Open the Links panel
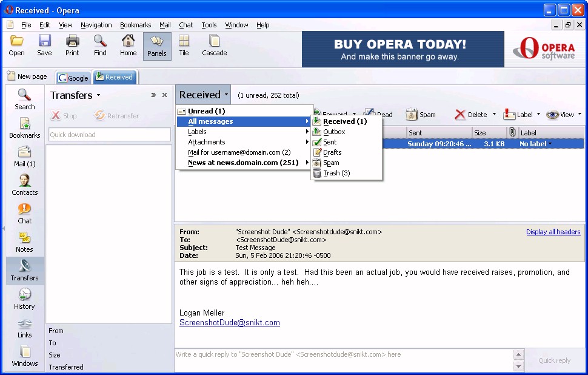The width and height of the screenshot is (588, 375). pyautogui.click(x=25, y=328)
